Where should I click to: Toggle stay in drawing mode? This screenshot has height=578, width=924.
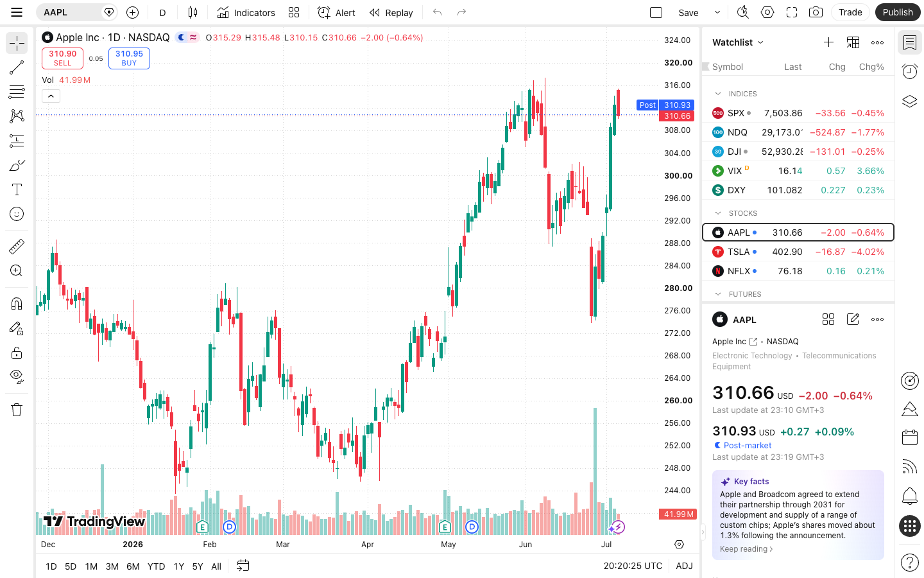[x=17, y=328]
